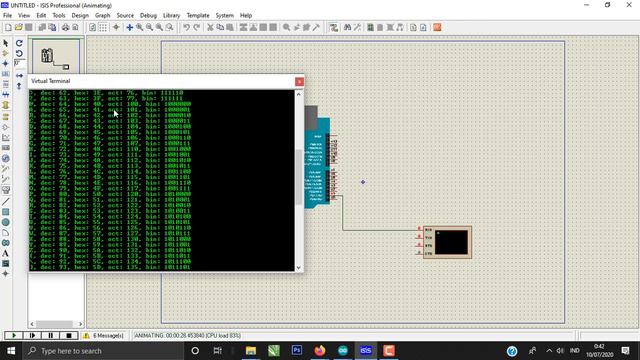Open the System menu
Screen dimensions: 640x360
pos(224,15)
